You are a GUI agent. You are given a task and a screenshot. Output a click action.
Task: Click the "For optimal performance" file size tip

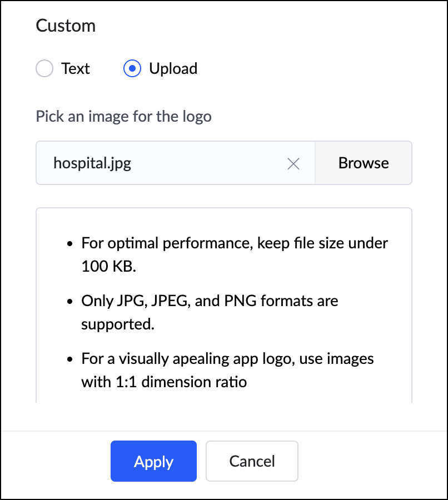pyautogui.click(x=235, y=243)
